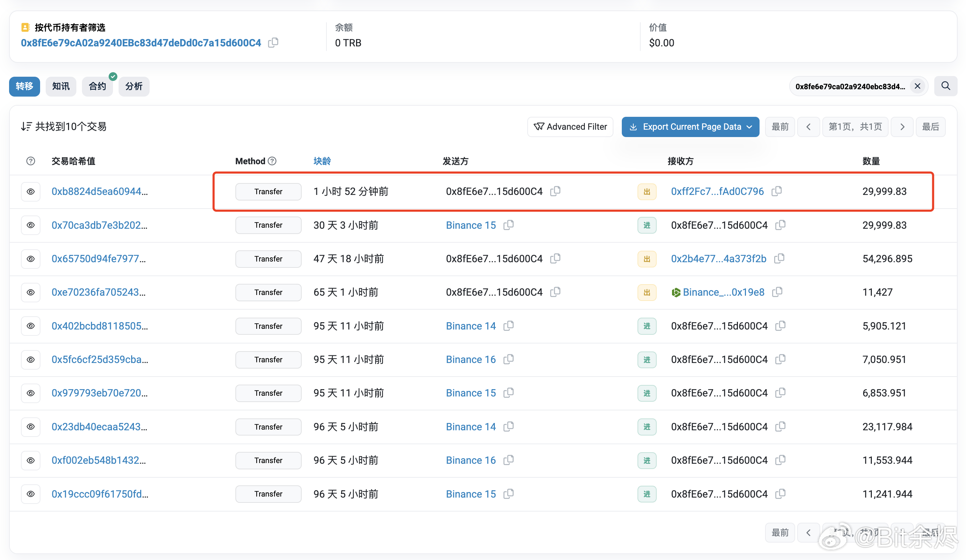Image resolution: width=966 pixels, height=560 pixels.
Task: Click the 出 badge in 0xb8824d5ea60944 row
Action: [x=647, y=192]
